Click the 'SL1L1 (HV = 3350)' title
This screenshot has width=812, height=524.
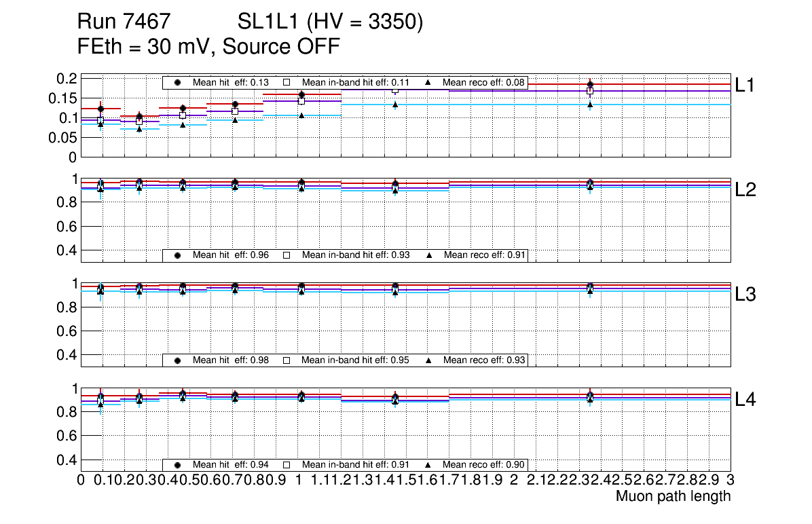point(330,23)
